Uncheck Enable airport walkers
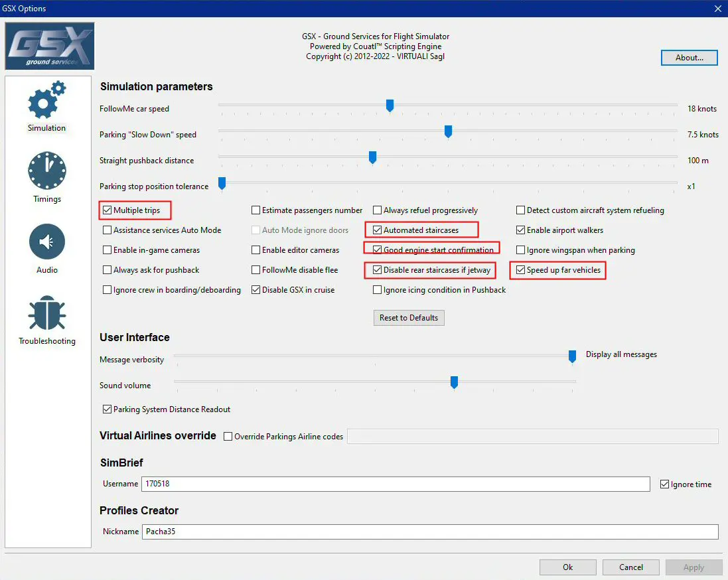Image resolution: width=728 pixels, height=580 pixels. point(521,230)
